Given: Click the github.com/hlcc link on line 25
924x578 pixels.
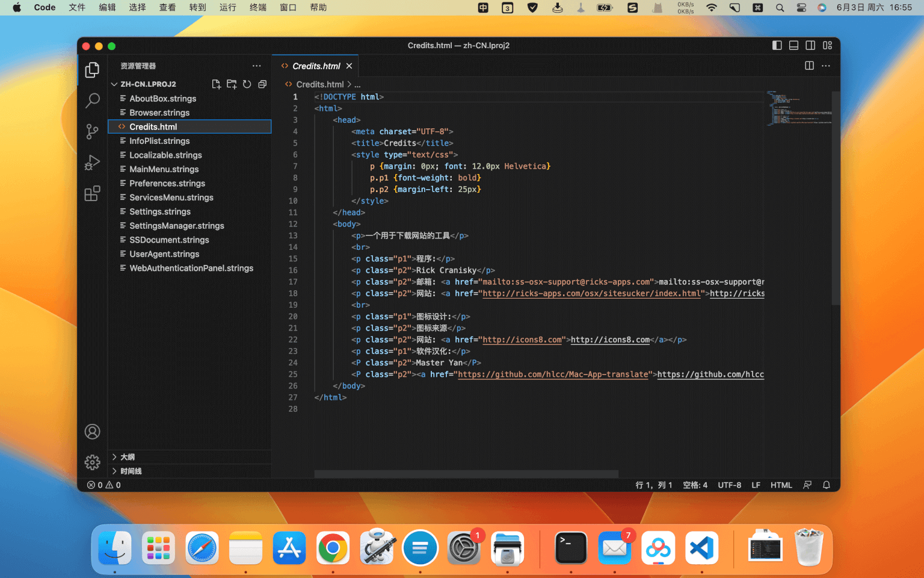Looking at the screenshot, I should tap(710, 374).
